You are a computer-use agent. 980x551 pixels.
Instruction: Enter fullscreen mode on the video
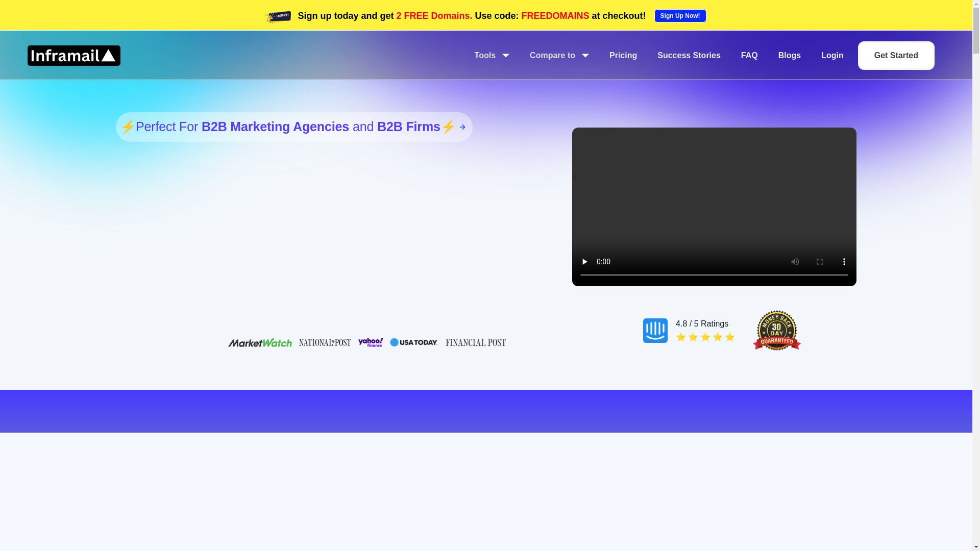pos(820,262)
